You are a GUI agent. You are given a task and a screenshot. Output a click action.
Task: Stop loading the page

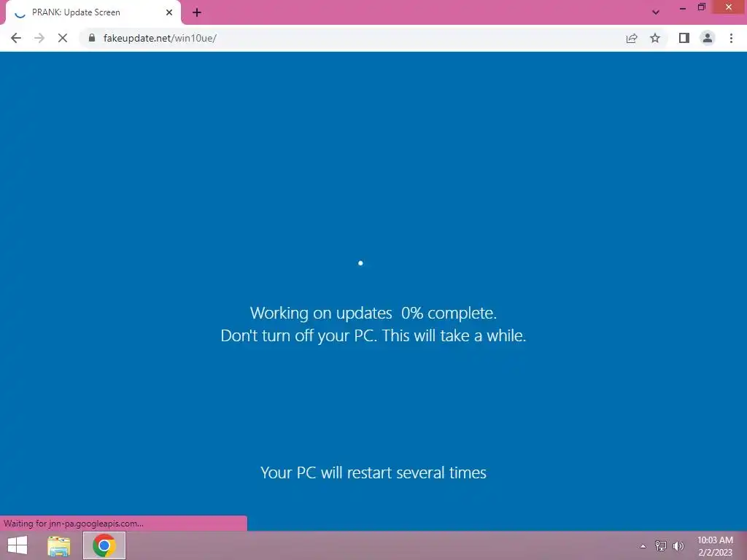pyautogui.click(x=63, y=38)
